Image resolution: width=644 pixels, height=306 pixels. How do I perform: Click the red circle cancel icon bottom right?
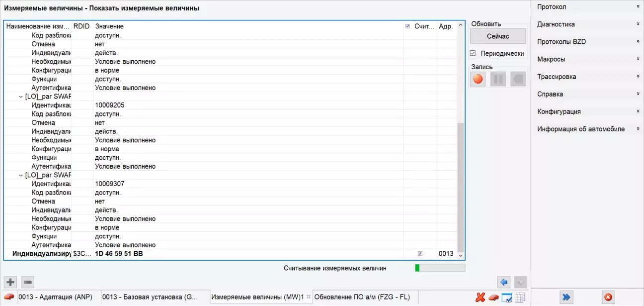tap(608, 297)
